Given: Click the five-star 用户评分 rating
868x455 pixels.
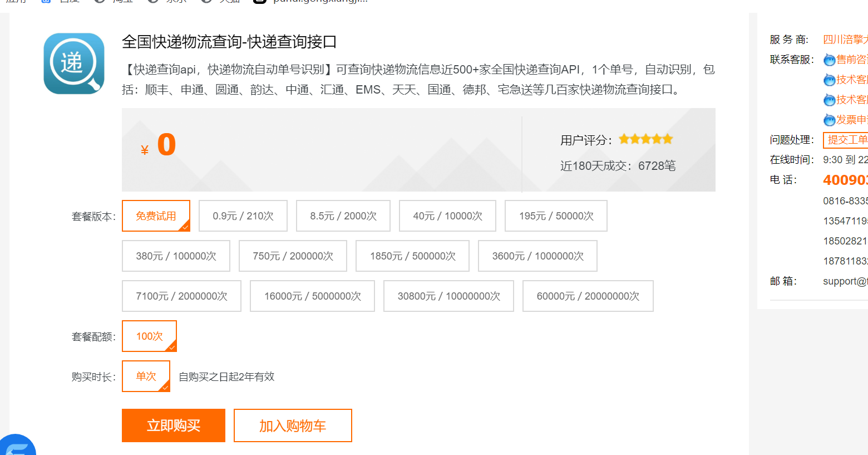Looking at the screenshot, I should (645, 139).
